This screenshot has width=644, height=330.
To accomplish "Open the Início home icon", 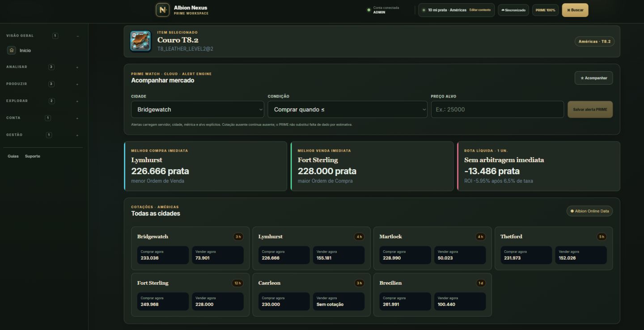I will [x=12, y=51].
